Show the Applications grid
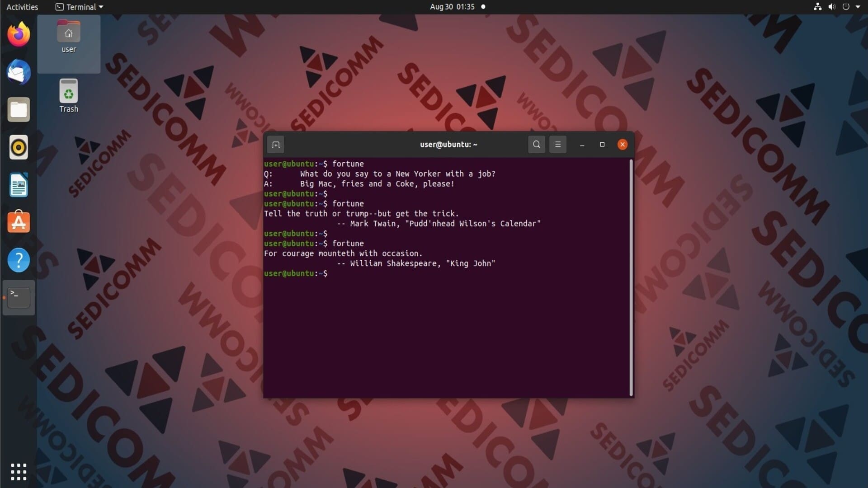The height and width of the screenshot is (488, 868). (x=19, y=472)
